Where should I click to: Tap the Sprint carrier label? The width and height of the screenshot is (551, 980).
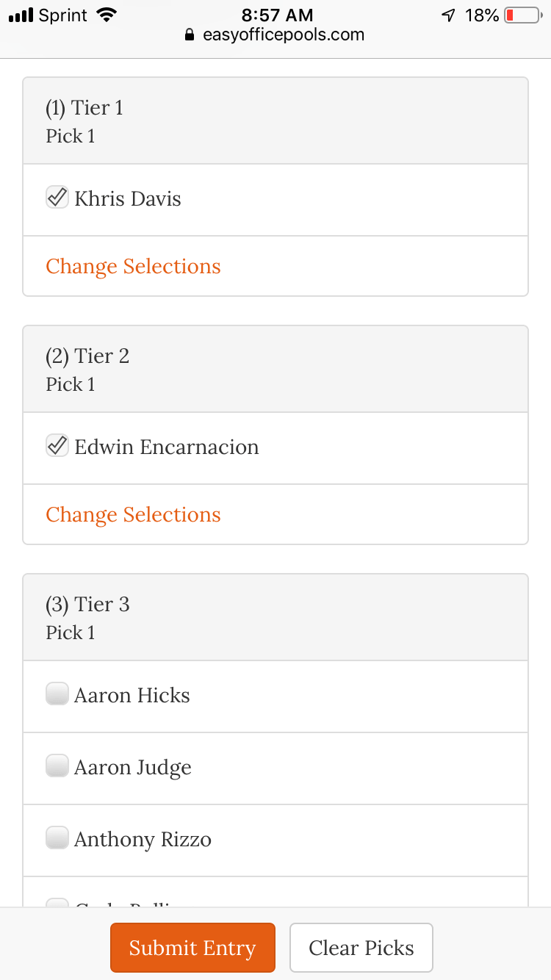click(61, 15)
